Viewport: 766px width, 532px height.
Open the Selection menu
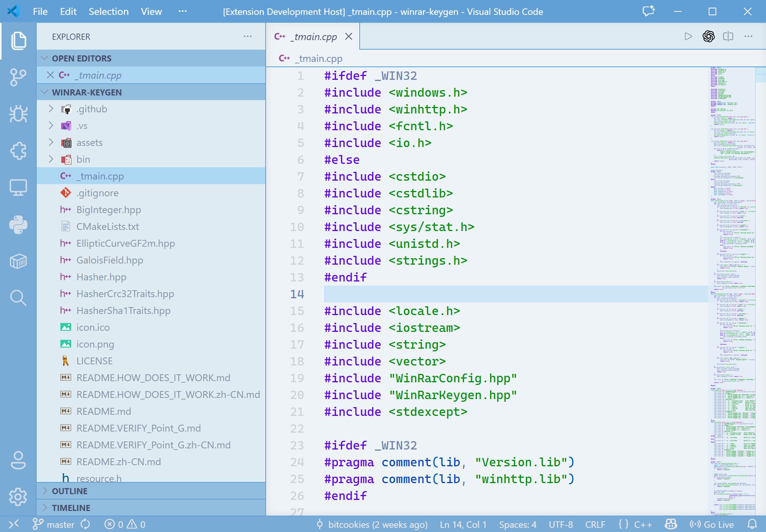coord(109,11)
